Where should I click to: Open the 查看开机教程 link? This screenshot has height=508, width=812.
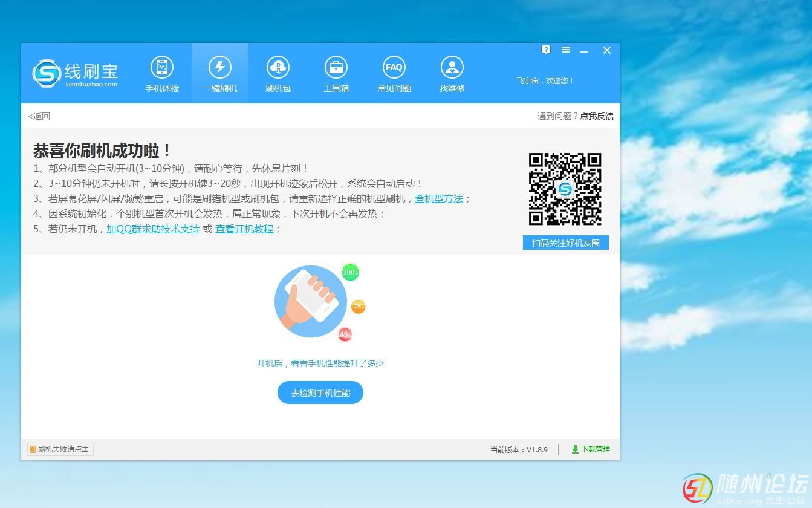pos(244,229)
